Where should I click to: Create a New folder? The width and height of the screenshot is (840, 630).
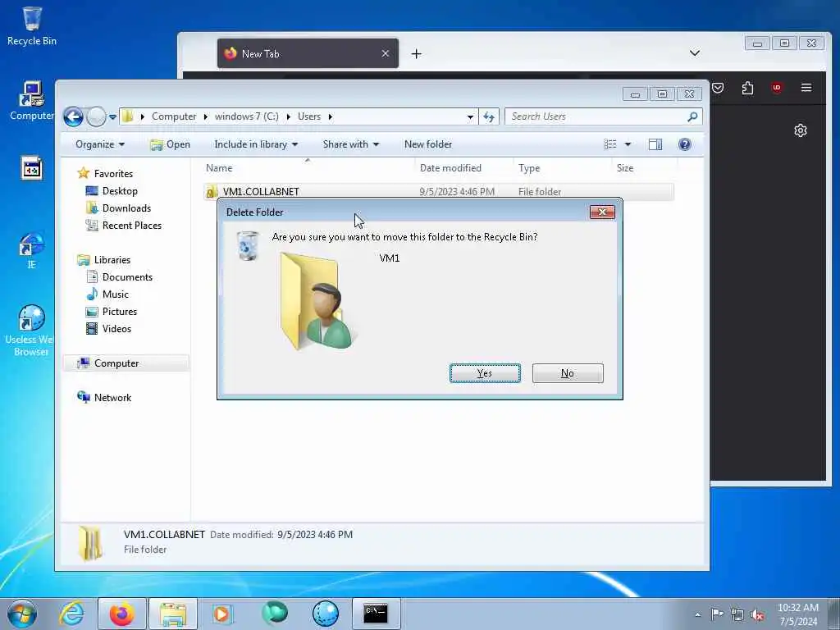point(428,144)
